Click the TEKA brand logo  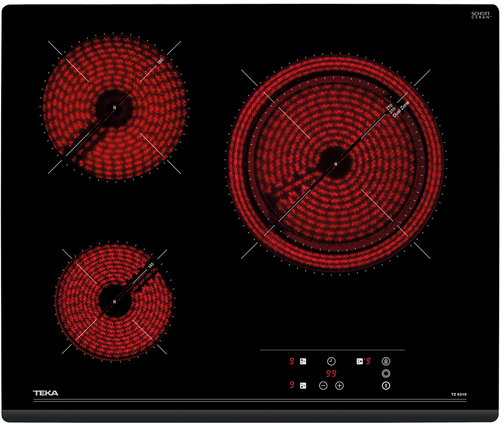46,393
